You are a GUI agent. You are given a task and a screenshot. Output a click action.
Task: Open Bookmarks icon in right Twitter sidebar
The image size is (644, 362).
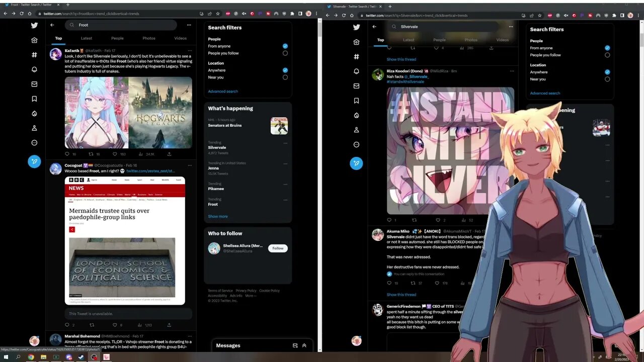[356, 101]
